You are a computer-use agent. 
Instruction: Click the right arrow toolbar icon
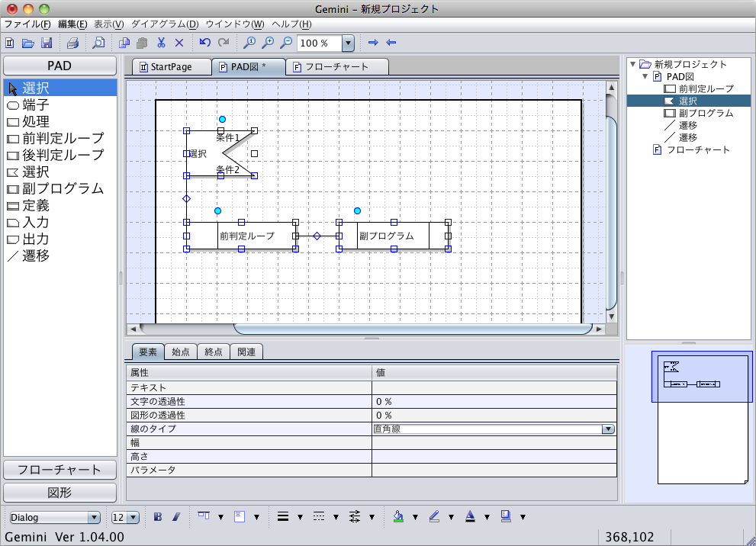[373, 43]
